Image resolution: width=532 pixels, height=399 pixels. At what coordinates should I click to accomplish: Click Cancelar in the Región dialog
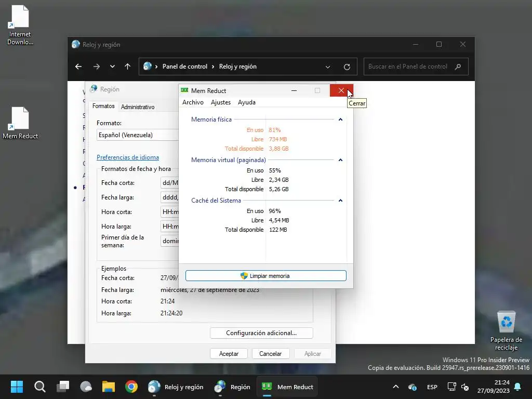click(270, 353)
